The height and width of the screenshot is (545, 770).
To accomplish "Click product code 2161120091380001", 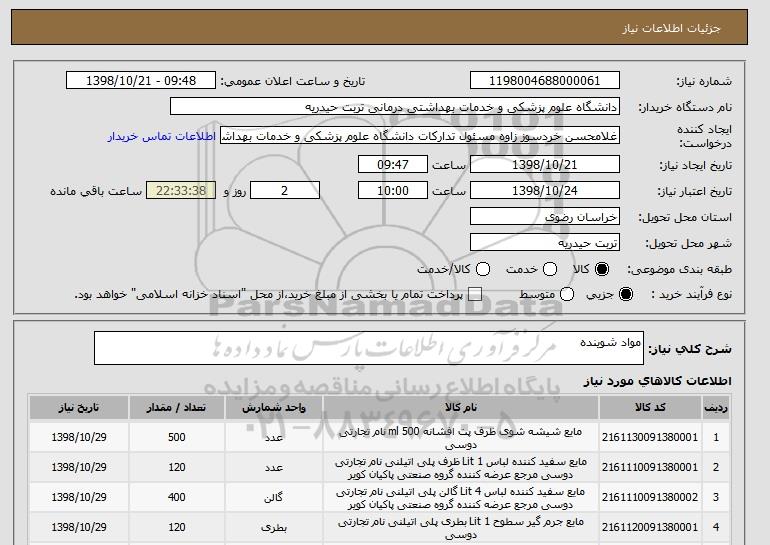I will coord(650,527).
